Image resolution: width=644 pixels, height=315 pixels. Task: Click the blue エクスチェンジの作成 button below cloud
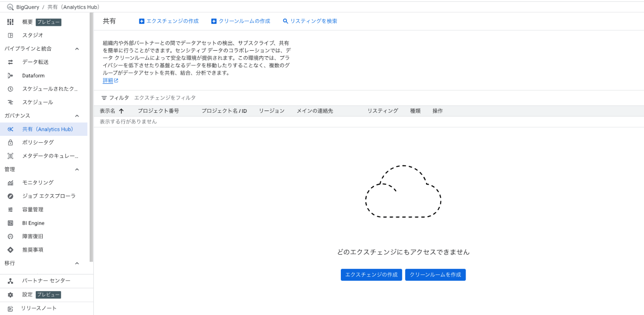tap(371, 274)
